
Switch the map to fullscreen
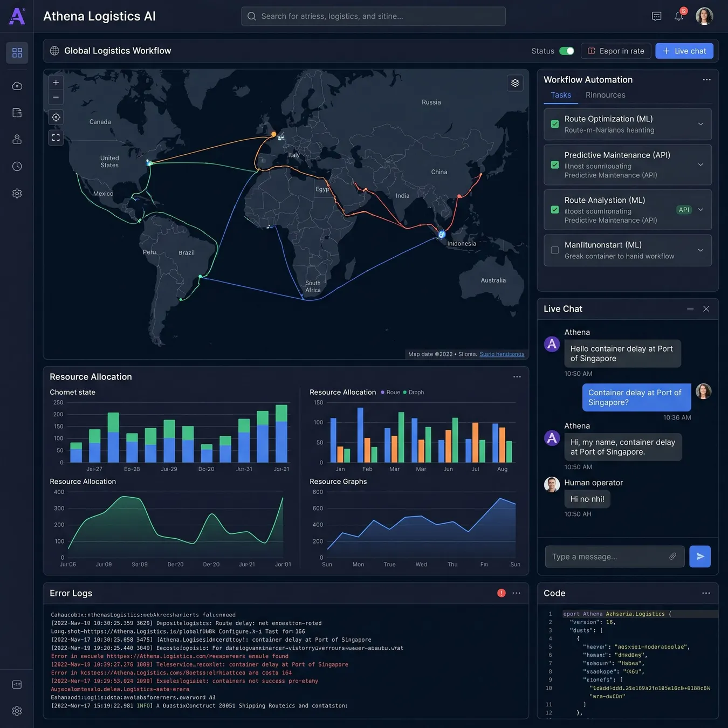[56, 138]
